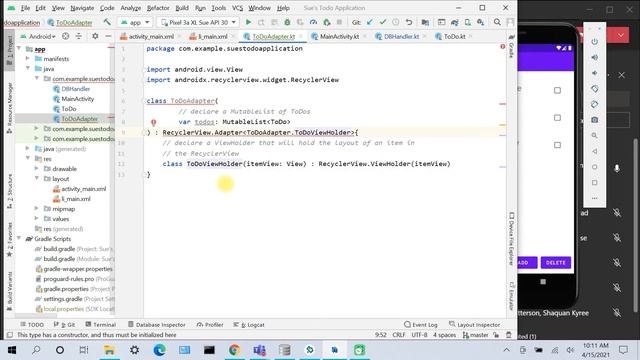Switch to the ToDo.kt editor tab

tap(454, 36)
